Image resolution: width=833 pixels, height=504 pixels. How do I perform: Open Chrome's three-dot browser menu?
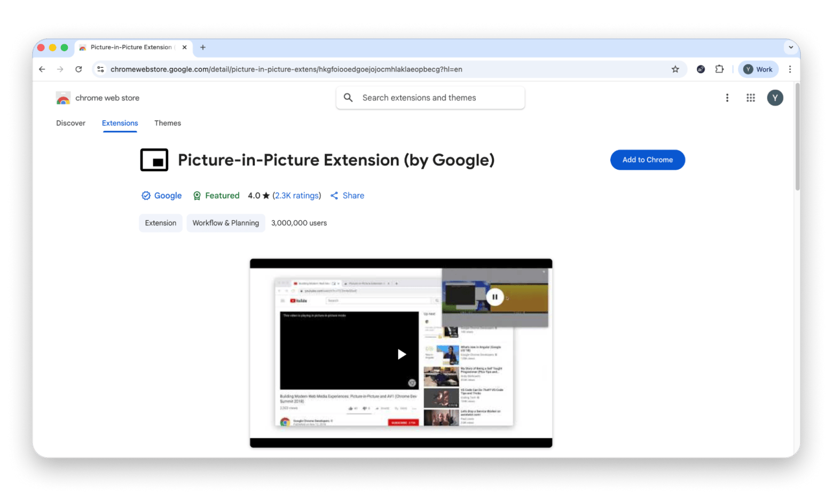tap(790, 69)
